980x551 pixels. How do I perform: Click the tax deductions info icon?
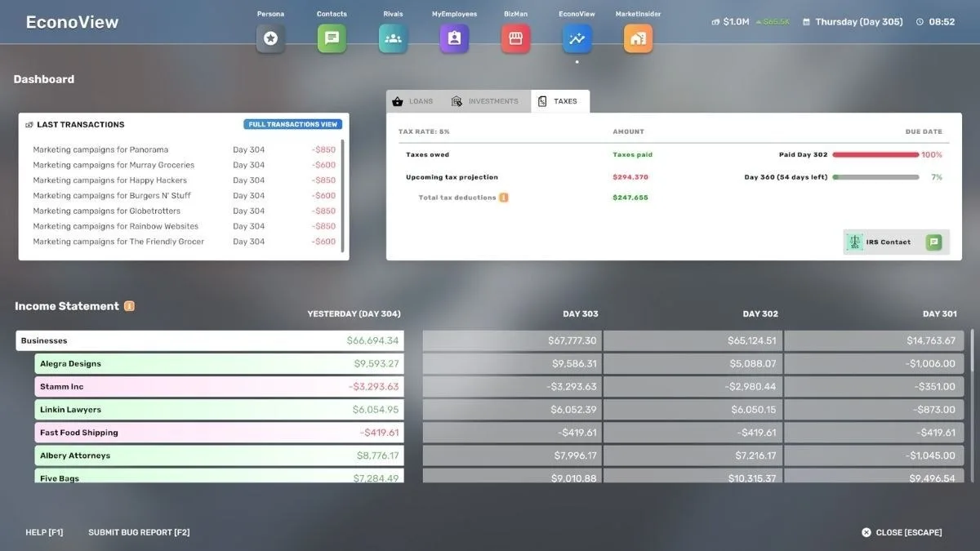click(504, 198)
